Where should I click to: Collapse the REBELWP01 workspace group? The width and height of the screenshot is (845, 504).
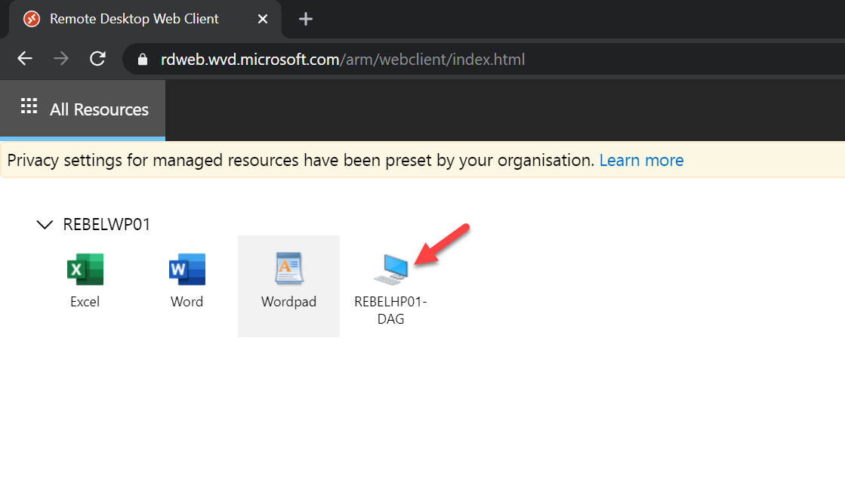[x=45, y=224]
